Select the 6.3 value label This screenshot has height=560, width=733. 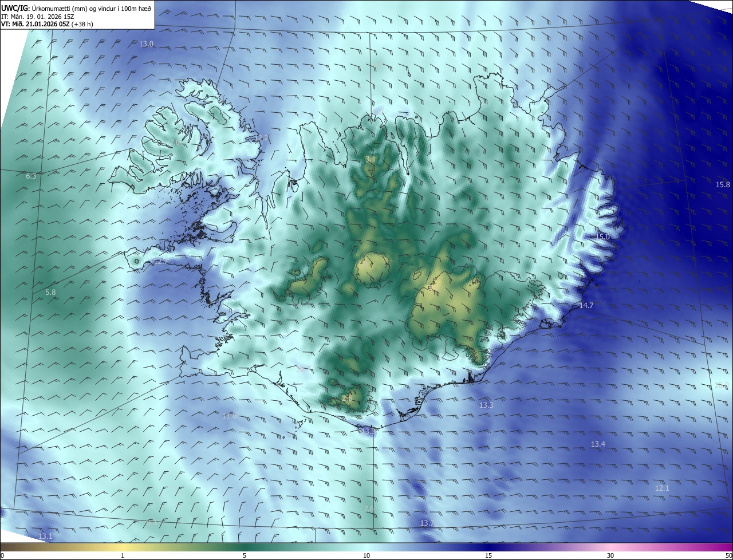click(31, 176)
